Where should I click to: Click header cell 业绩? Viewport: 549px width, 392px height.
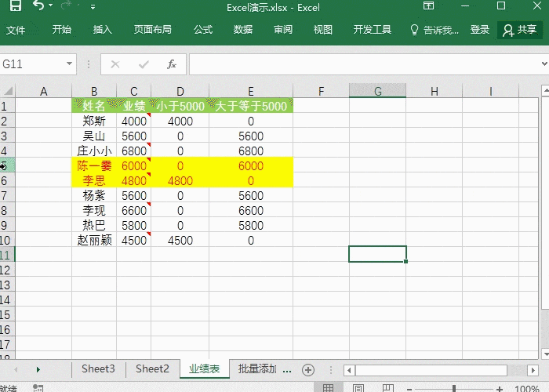pyautogui.click(x=134, y=106)
